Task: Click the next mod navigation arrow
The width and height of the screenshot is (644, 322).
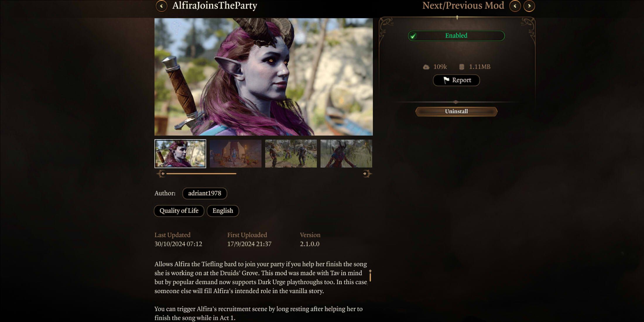Action: (x=530, y=6)
